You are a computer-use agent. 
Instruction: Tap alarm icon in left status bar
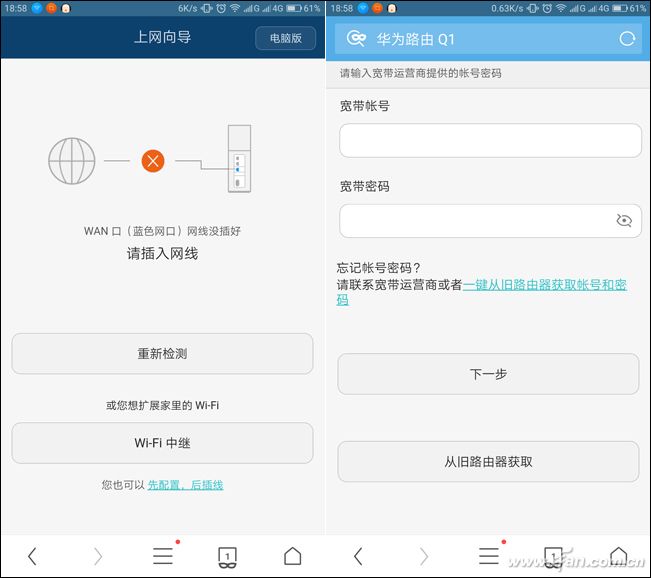pos(221,8)
